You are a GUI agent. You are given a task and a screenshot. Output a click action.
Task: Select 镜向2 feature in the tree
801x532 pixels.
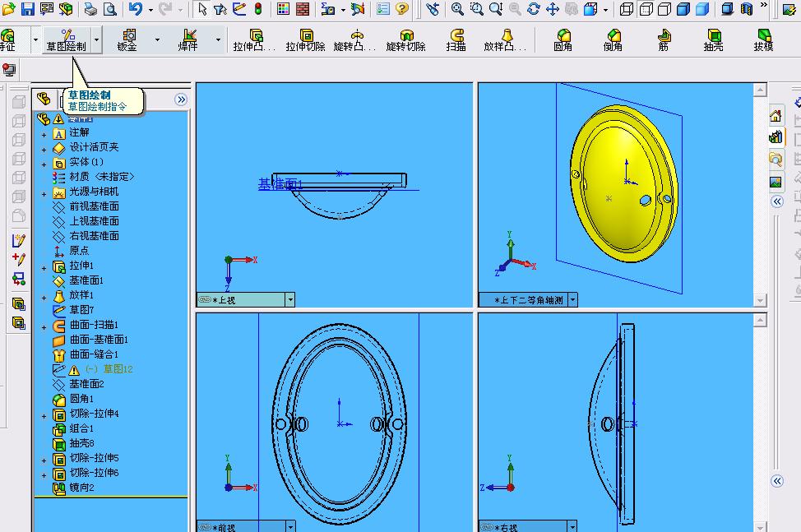(81, 488)
